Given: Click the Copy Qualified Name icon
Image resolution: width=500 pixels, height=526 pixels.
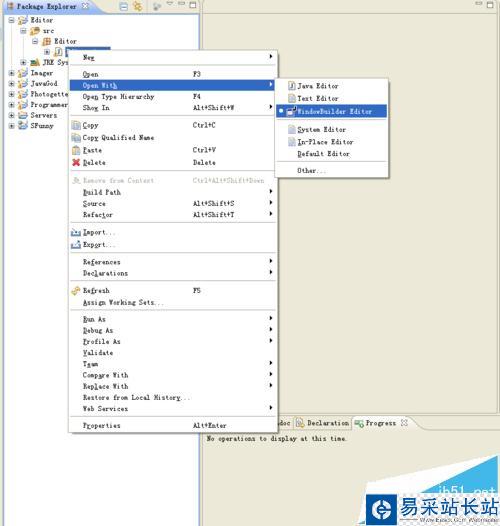Looking at the screenshot, I should pyautogui.click(x=77, y=138).
